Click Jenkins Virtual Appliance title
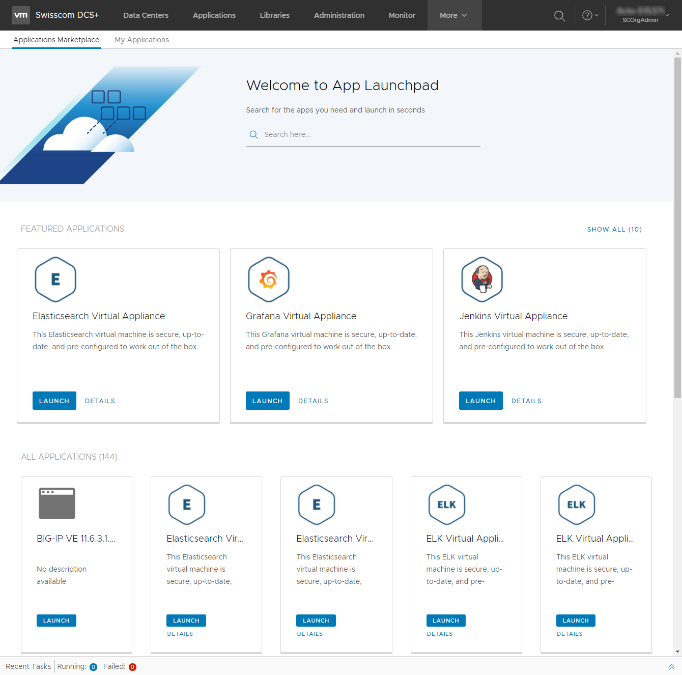The image size is (682, 675). pos(513,316)
